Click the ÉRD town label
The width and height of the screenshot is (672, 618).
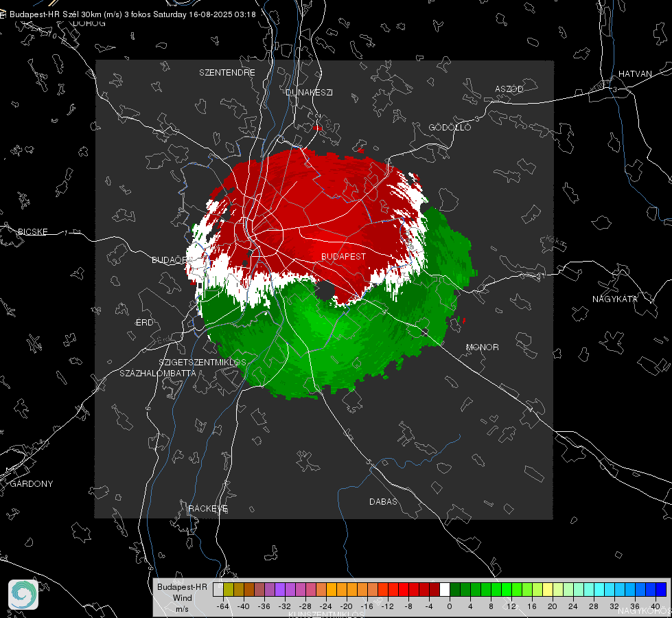[144, 323]
